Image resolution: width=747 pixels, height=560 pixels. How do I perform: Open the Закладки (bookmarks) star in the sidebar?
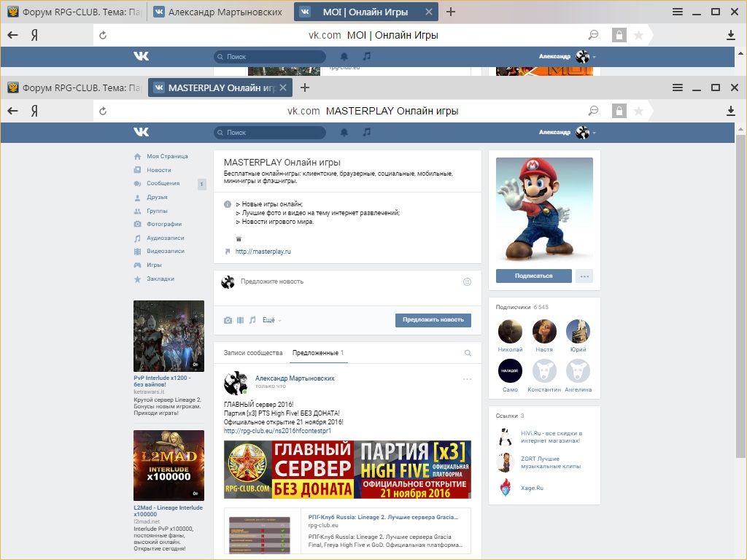click(160, 279)
